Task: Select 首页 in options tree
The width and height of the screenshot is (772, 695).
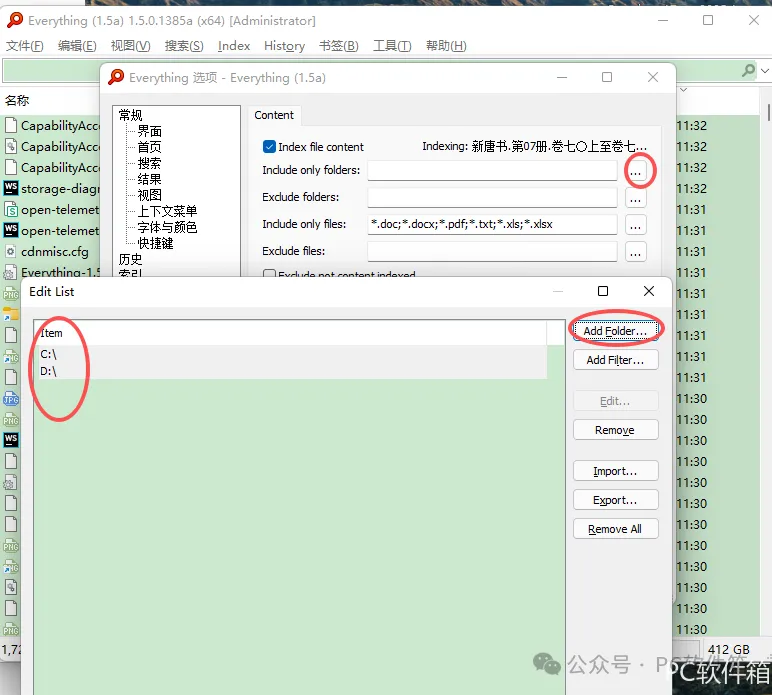Action: pyautogui.click(x=150, y=147)
